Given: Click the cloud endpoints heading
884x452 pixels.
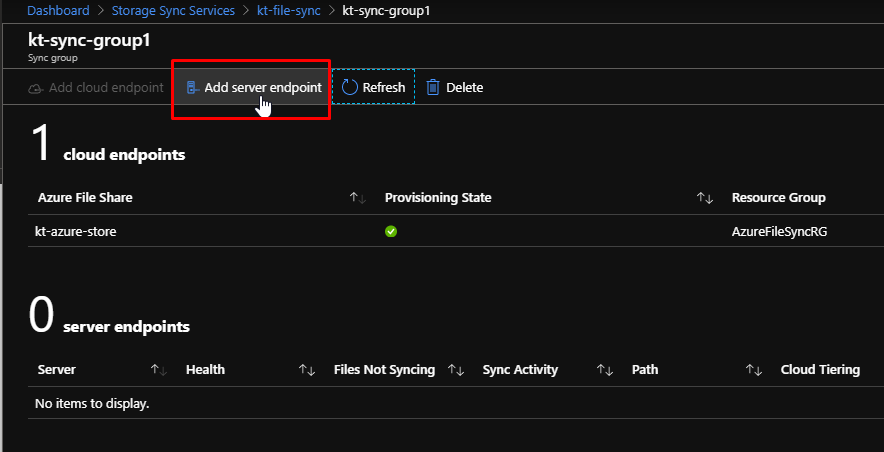Looking at the screenshot, I should 124,154.
